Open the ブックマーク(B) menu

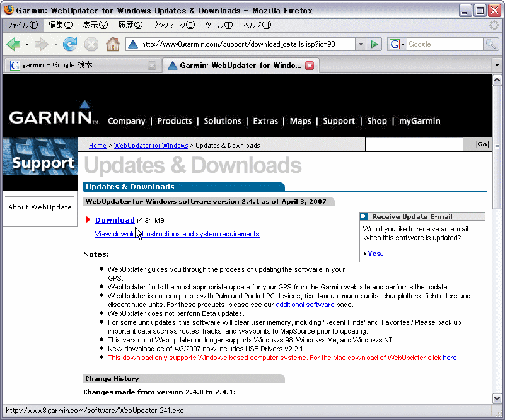coord(173,25)
